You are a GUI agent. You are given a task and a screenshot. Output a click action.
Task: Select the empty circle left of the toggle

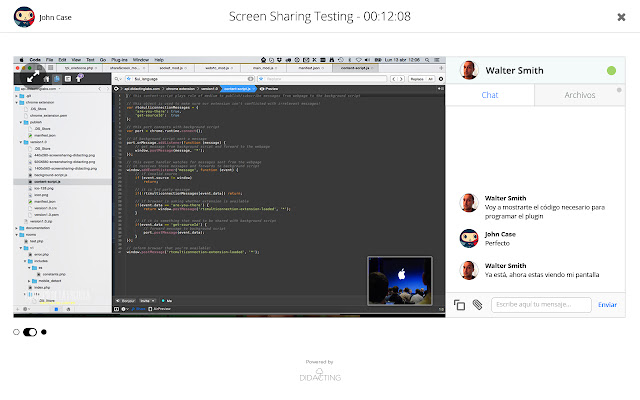(x=17, y=331)
